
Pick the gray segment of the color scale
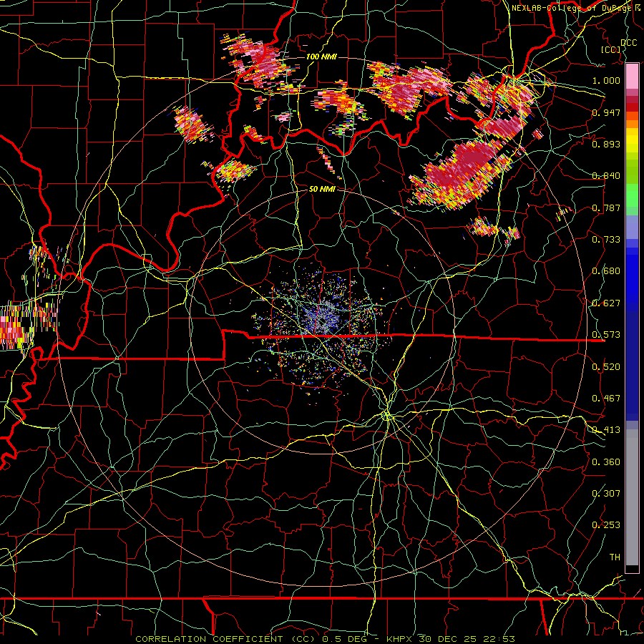click(x=632, y=497)
